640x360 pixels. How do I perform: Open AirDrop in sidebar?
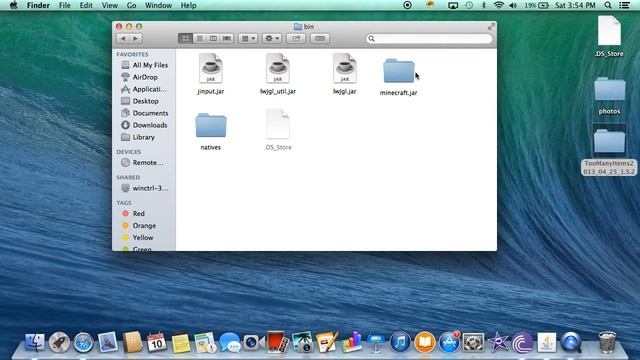coord(139,77)
